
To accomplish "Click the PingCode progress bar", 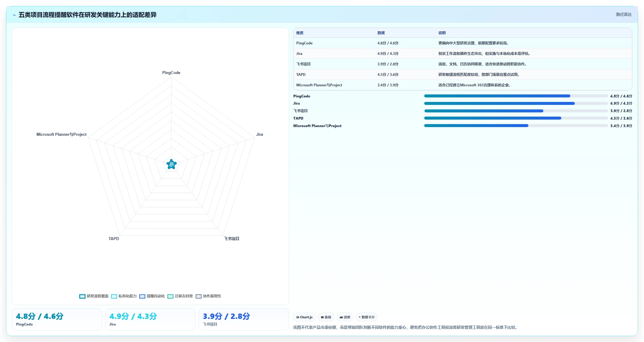I will 516,96.
